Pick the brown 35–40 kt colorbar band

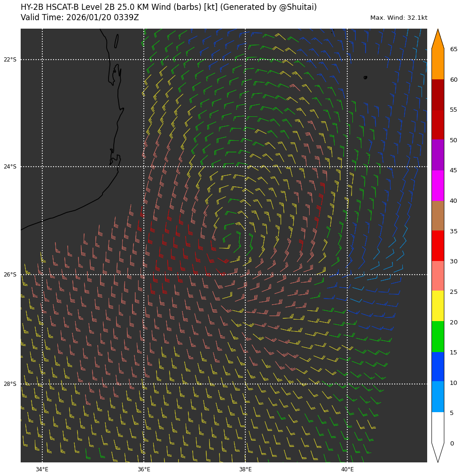tap(438, 215)
